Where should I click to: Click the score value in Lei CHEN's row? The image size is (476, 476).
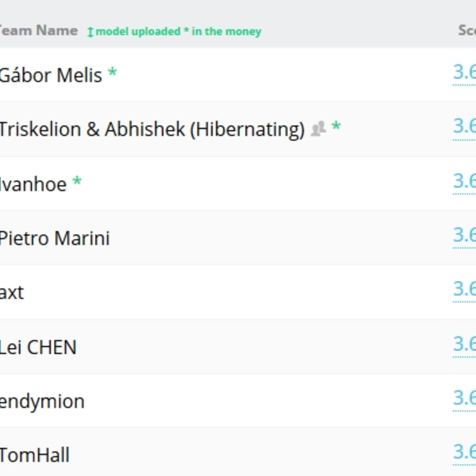pyautogui.click(x=464, y=344)
